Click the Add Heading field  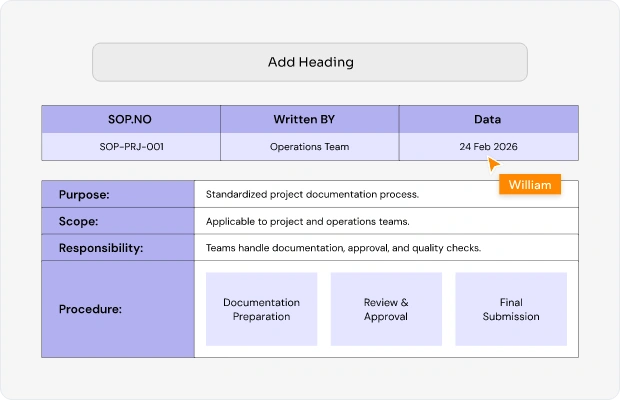[x=310, y=62]
